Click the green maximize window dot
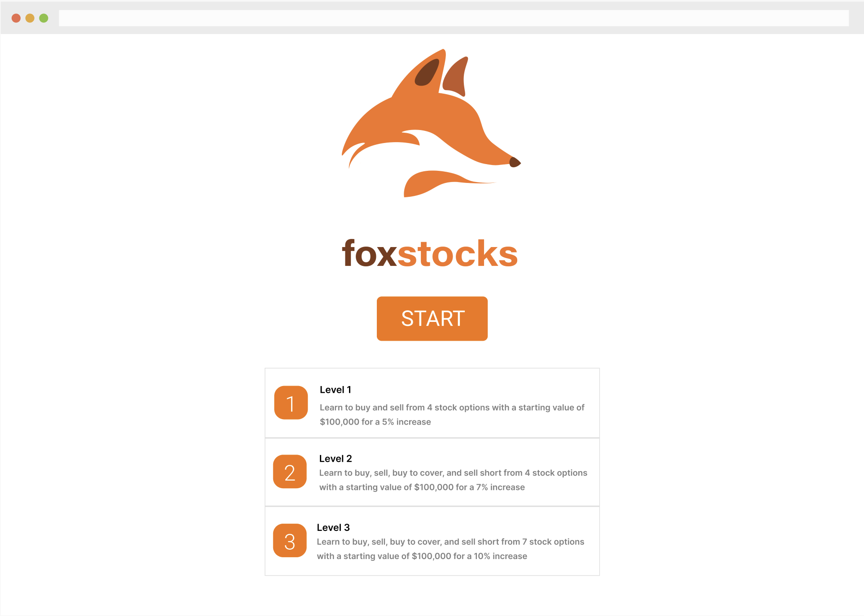 (x=44, y=18)
